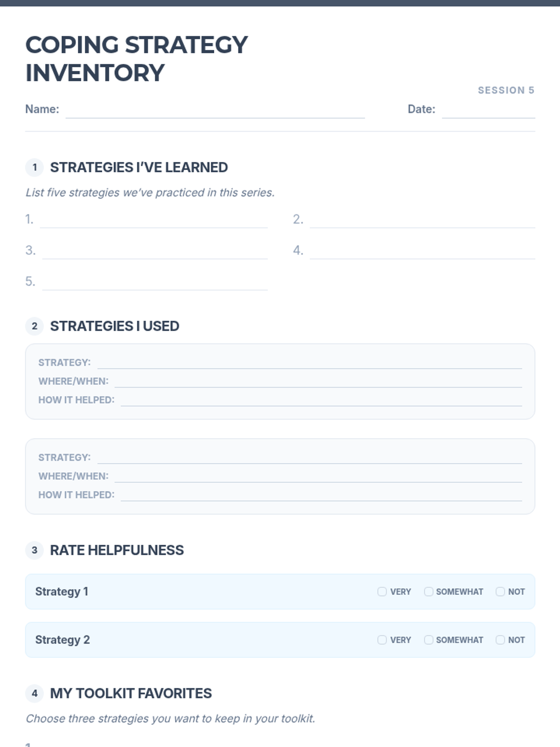This screenshot has width=560, height=747.
Task: Click first card's HOW IT HELPED field
Action: (x=321, y=400)
